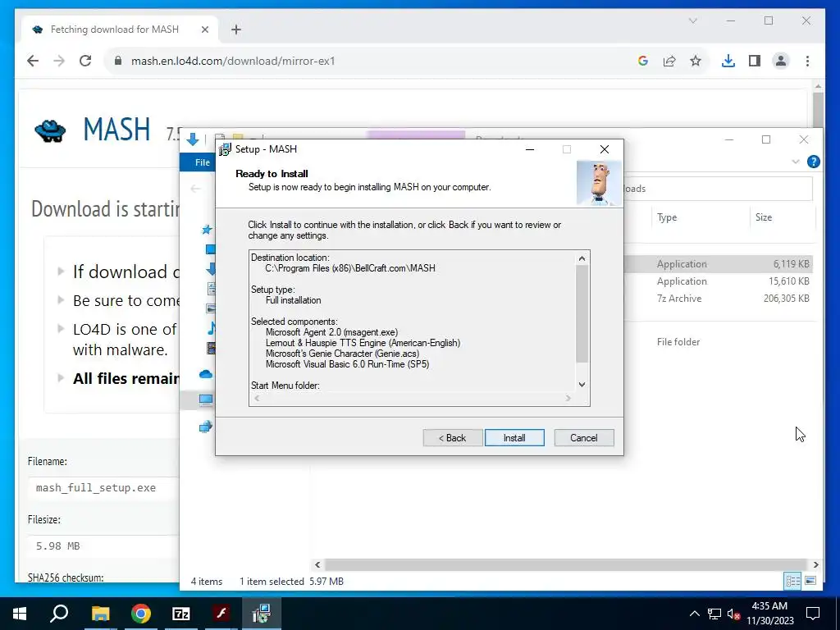Viewport: 840px width, 630px height.
Task: Go back in Chrome browser
Action: (33, 61)
